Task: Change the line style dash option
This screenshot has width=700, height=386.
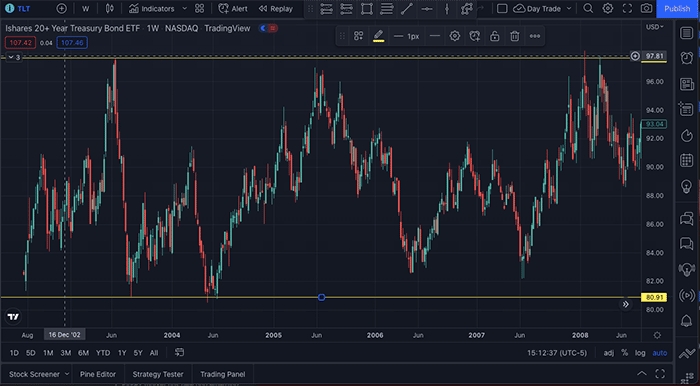Action: point(434,36)
